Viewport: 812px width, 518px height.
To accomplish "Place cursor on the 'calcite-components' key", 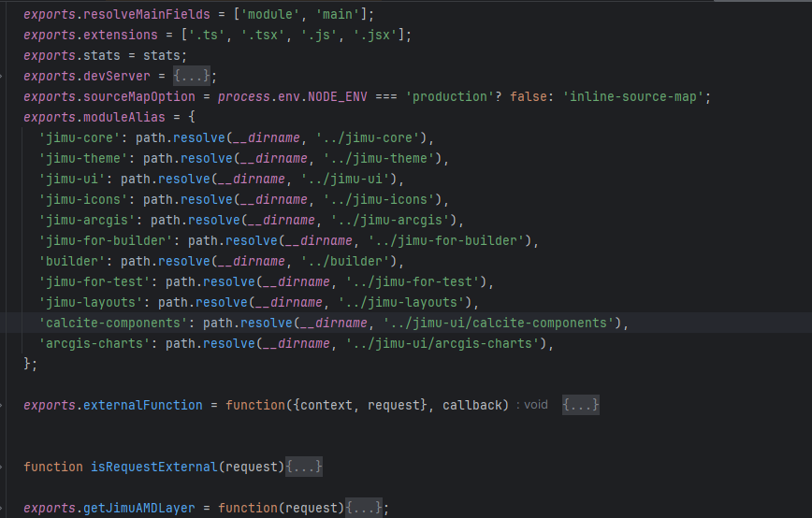I will (x=116, y=323).
